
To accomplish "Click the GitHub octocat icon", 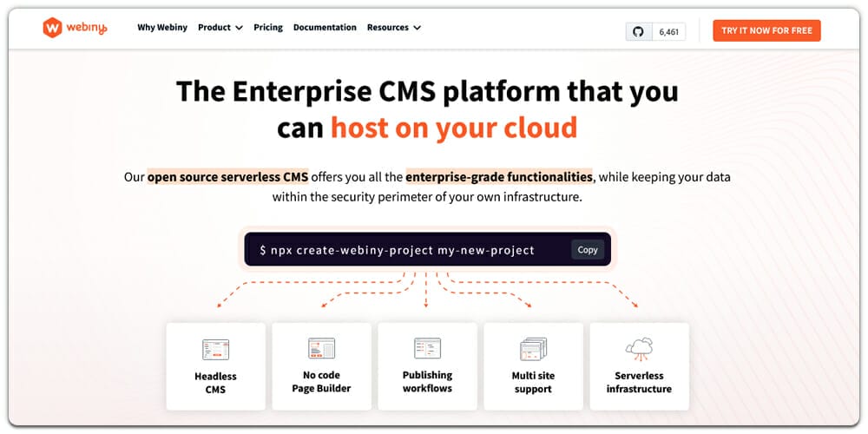I will tap(638, 31).
